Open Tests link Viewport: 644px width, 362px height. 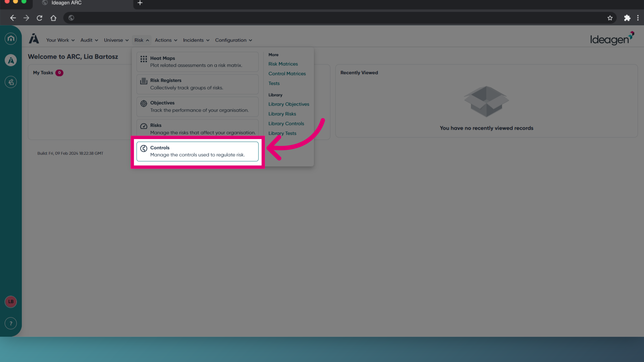click(x=274, y=83)
